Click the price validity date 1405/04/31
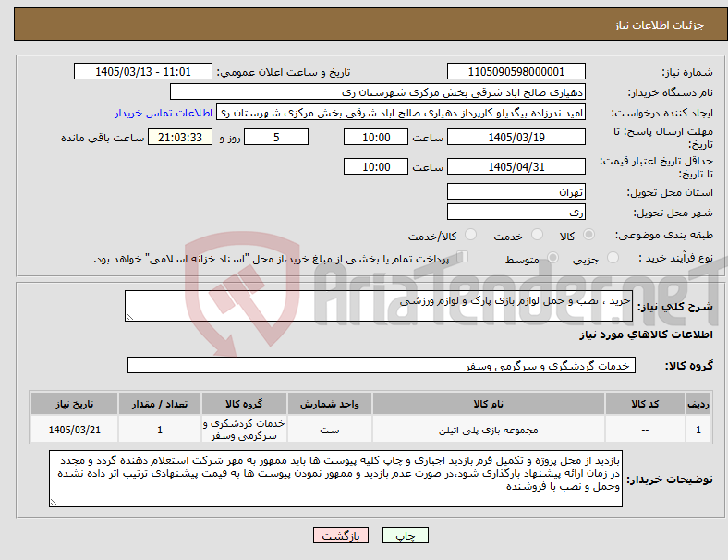The height and width of the screenshot is (560, 728). 516,166
